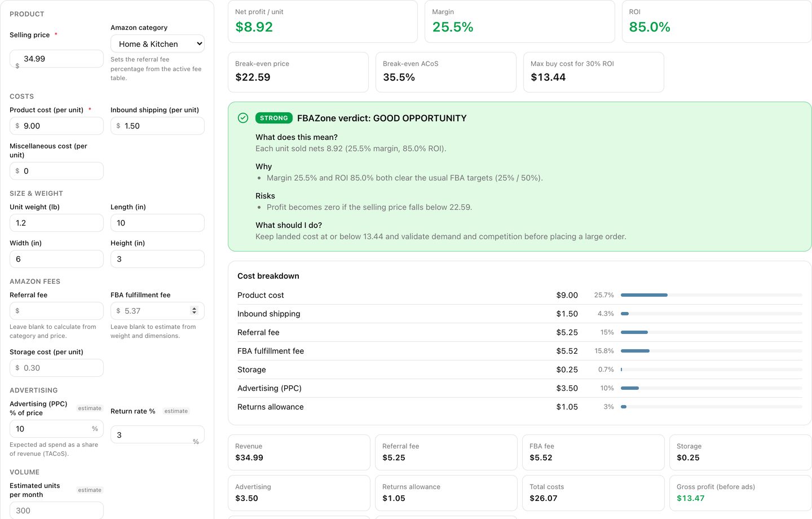Click the Estimated units per month input
Viewport: 812px width, 519px height.
pos(56,511)
